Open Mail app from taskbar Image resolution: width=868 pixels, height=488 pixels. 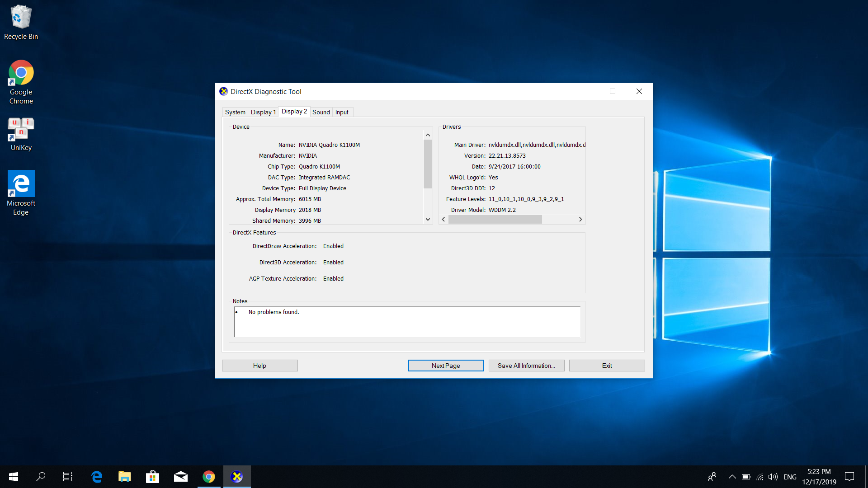click(x=180, y=477)
